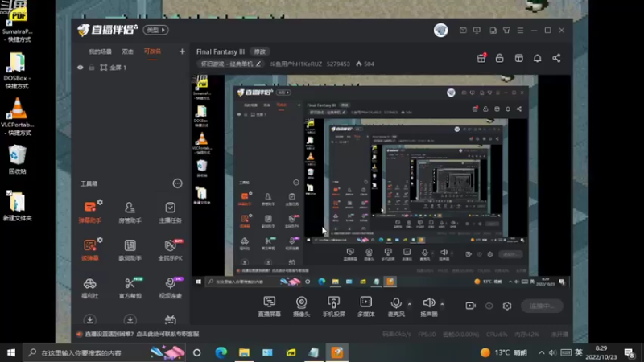Expand microphone options arrow
Image resolution: width=644 pixels, height=362 pixels.
410,304
